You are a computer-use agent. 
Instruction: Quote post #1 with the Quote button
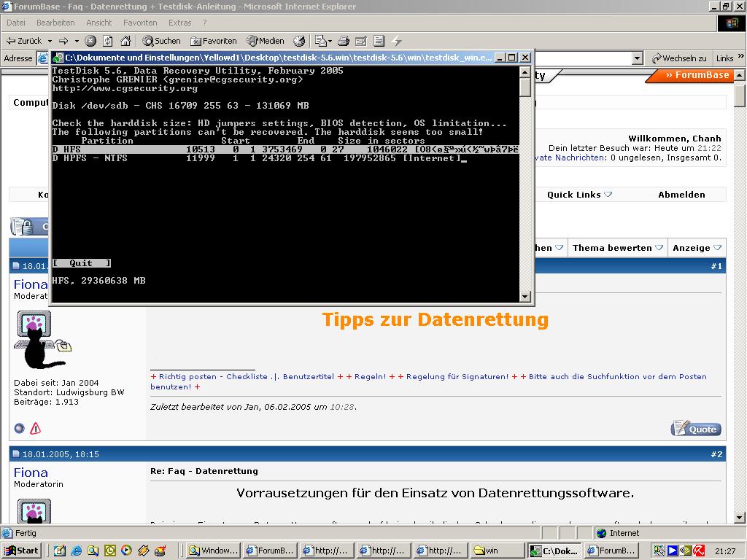click(696, 429)
